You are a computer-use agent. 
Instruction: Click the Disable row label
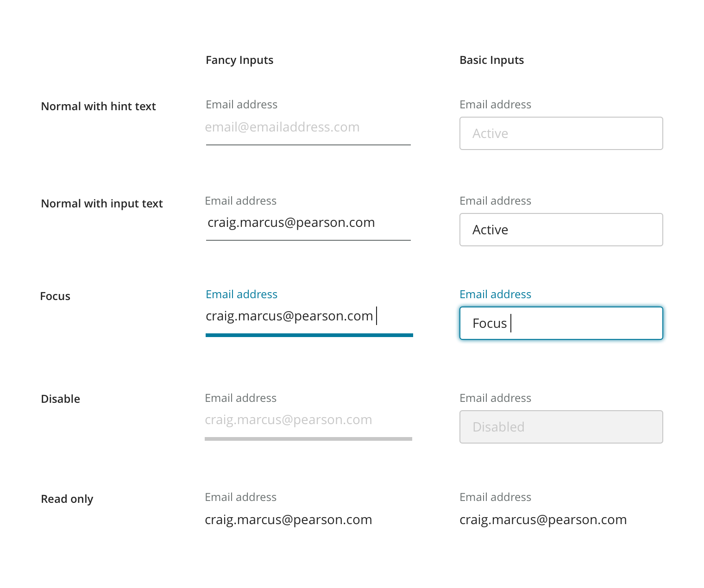tap(60, 399)
